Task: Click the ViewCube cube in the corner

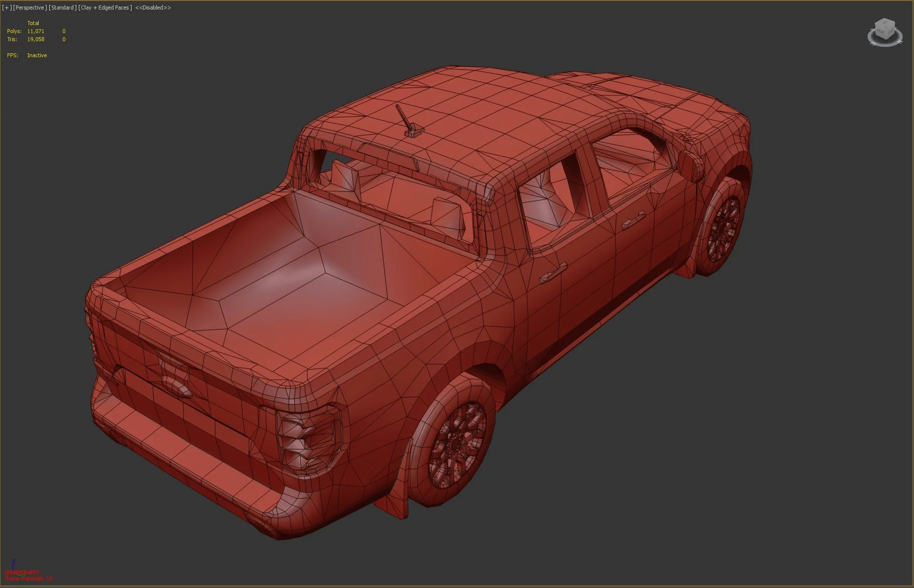Action: 884,29
